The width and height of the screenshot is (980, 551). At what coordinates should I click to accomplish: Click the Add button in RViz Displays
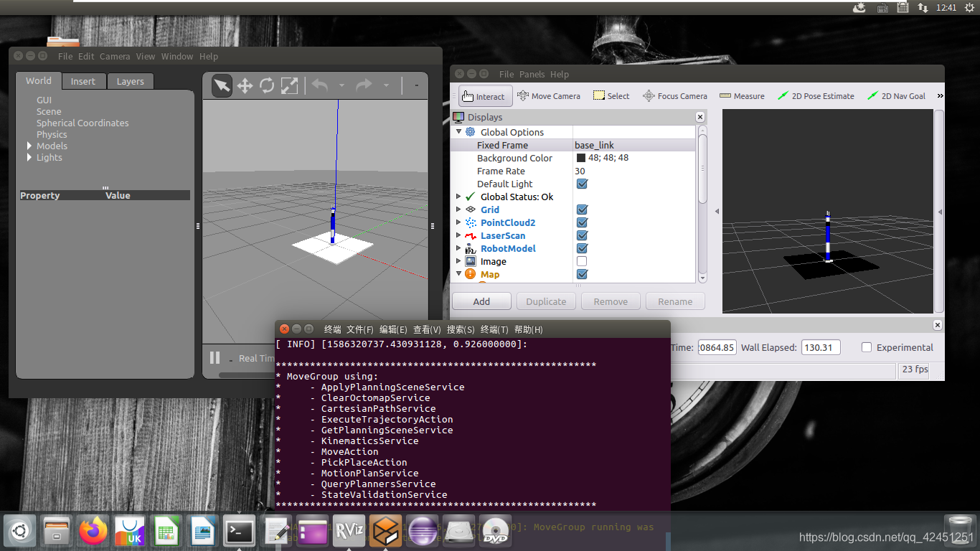click(x=482, y=301)
